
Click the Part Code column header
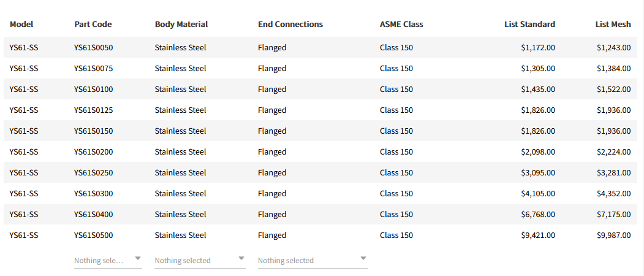tap(93, 25)
